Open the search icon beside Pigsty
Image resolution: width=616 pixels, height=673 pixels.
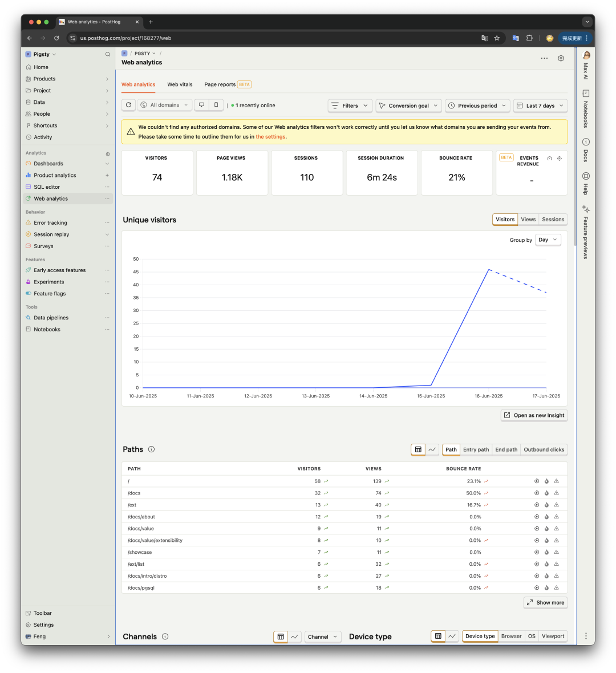pyautogui.click(x=108, y=55)
